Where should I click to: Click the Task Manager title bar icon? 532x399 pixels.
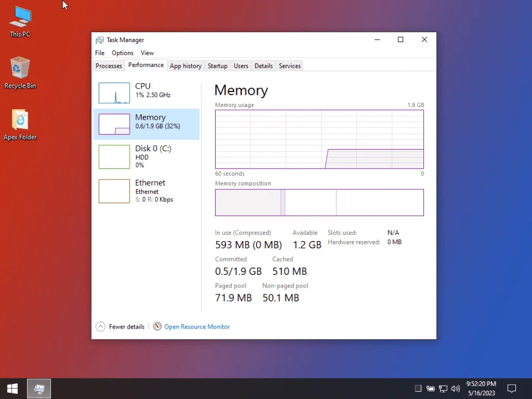pyautogui.click(x=99, y=40)
